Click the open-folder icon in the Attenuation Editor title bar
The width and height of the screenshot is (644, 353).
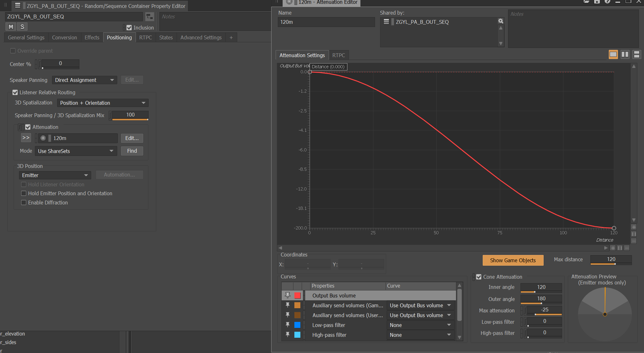(586, 2)
